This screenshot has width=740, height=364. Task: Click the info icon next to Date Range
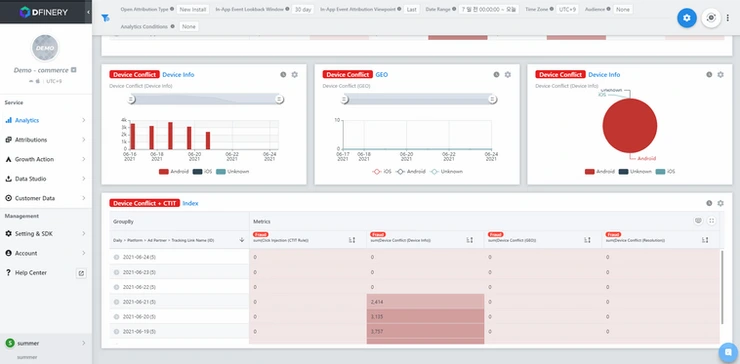coord(454,9)
